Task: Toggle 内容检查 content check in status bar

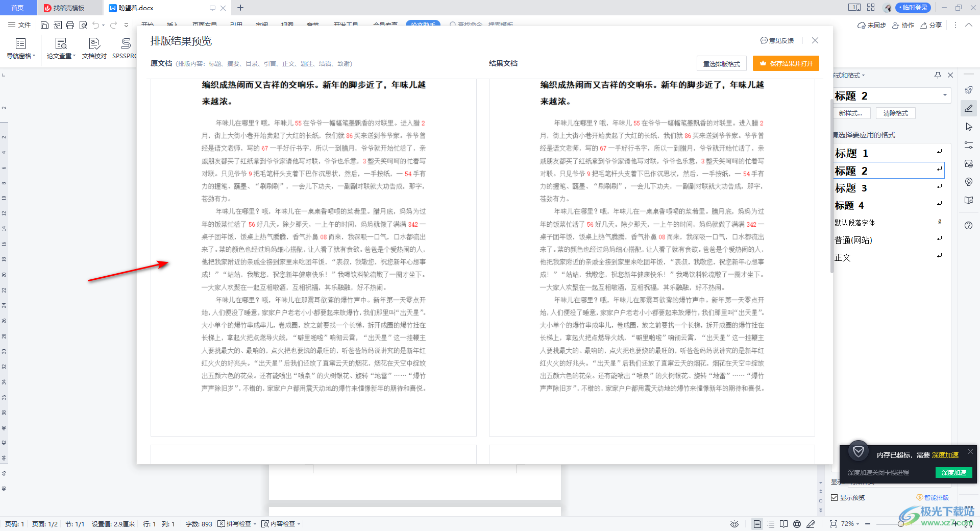Action: [280, 524]
